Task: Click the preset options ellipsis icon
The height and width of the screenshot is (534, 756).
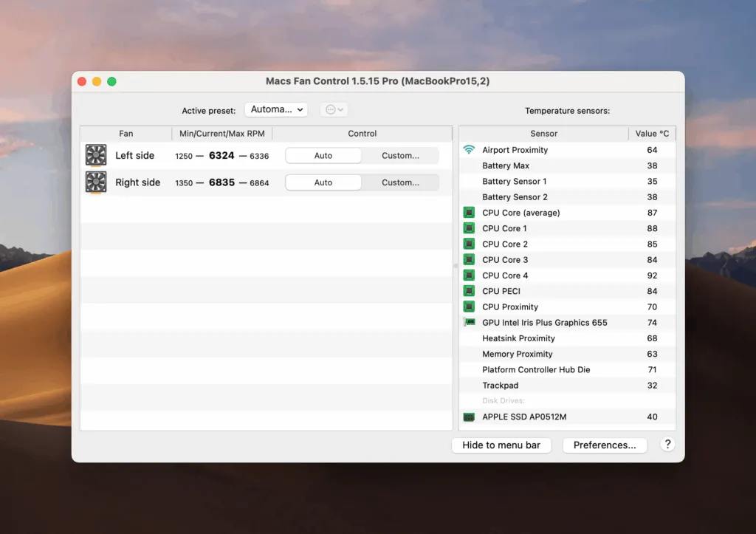Action: tap(329, 109)
